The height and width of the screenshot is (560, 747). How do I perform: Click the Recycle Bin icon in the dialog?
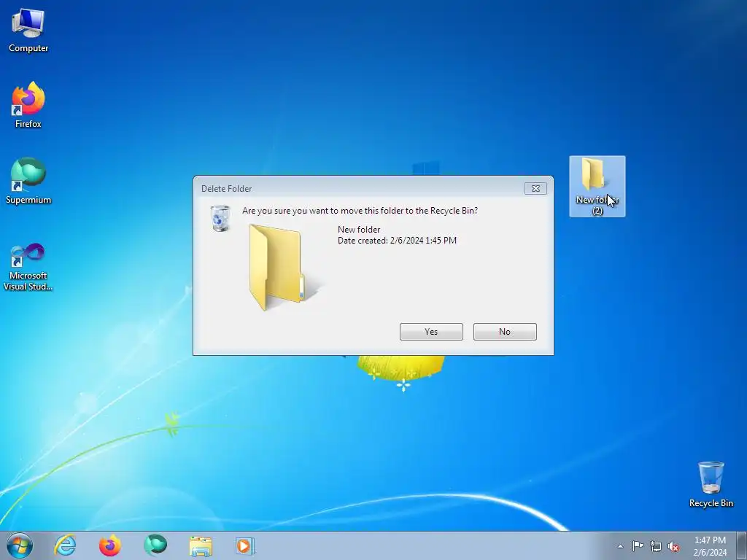tap(220, 219)
